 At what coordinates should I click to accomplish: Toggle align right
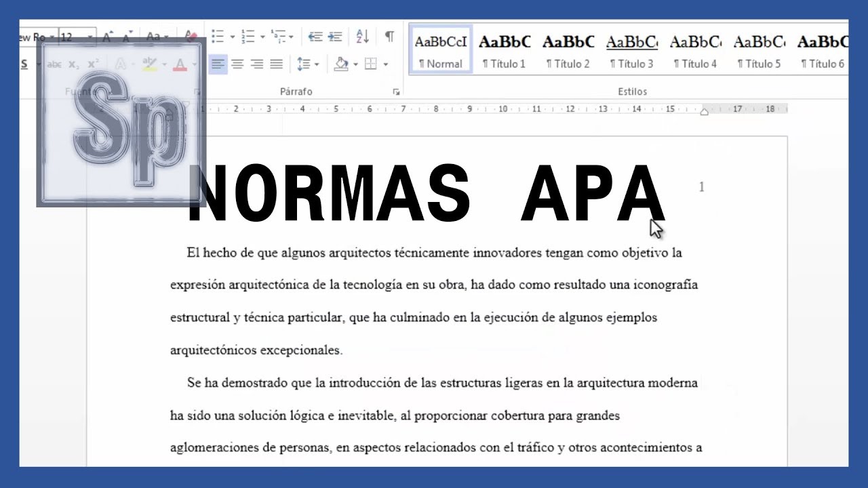(257, 64)
